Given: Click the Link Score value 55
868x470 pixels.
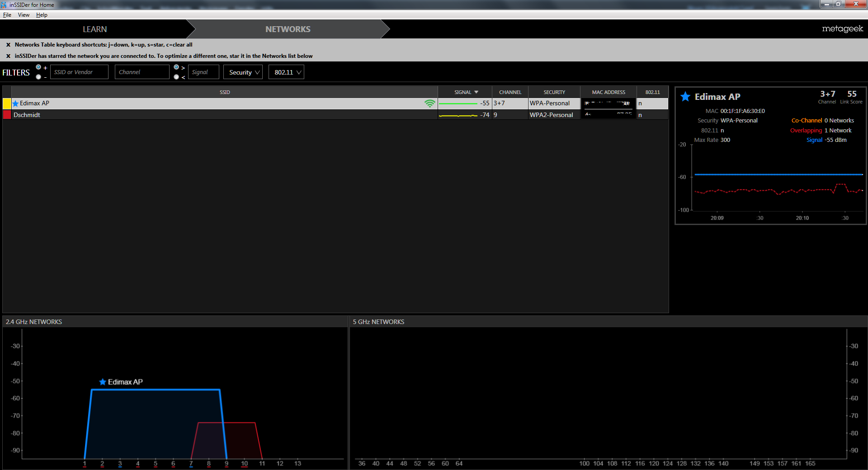Looking at the screenshot, I should click(x=852, y=94).
